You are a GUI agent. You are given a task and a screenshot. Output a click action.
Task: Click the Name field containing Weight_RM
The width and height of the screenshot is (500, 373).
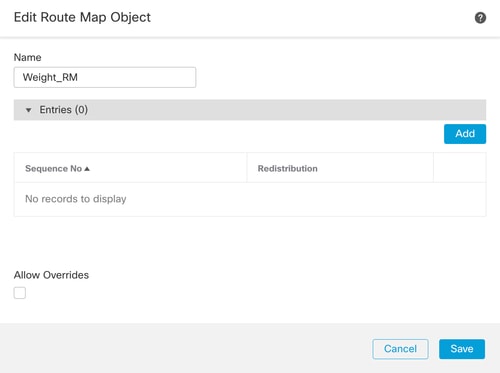[x=105, y=77]
